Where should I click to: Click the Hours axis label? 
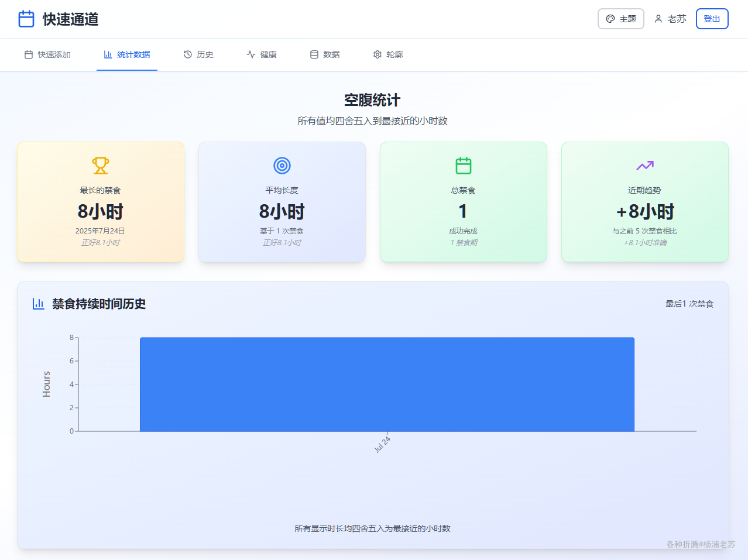click(x=46, y=384)
